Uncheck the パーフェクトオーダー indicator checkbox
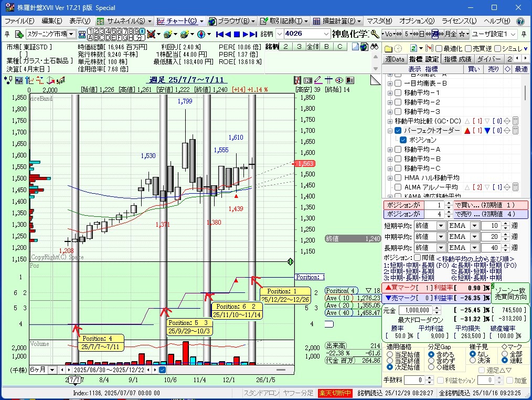 click(398, 130)
